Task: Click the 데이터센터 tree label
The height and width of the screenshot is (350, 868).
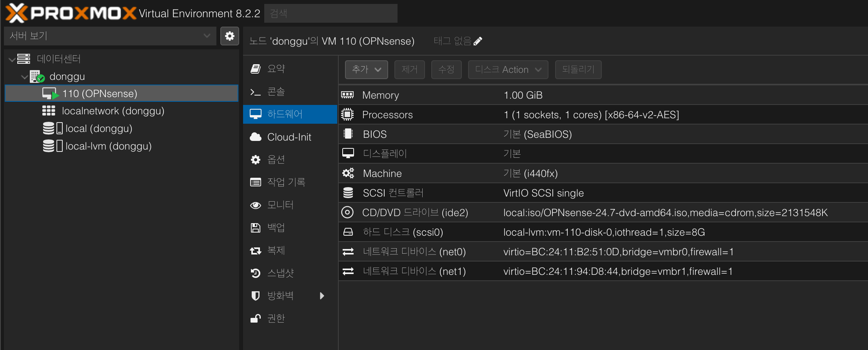Action: (x=59, y=59)
